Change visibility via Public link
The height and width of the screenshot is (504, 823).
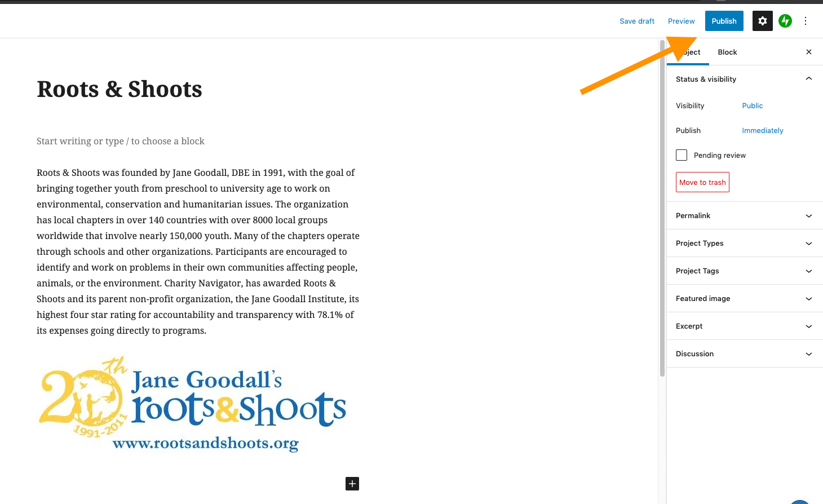point(752,105)
